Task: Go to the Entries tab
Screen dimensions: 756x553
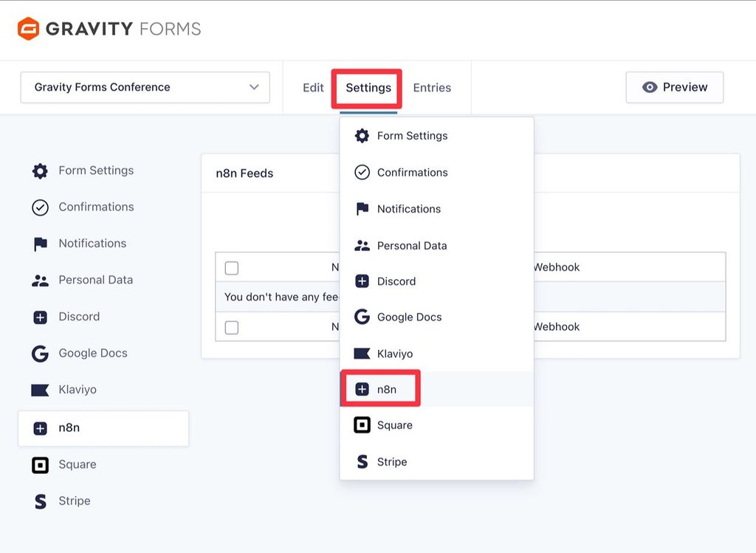Action: (432, 88)
